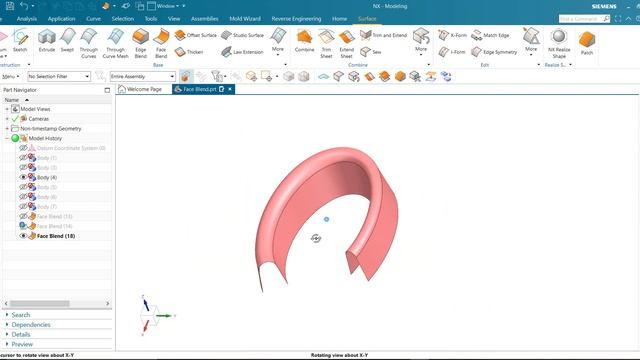Select the Trim Sheet tool
The width and height of the screenshot is (640, 360).
click(326, 43)
